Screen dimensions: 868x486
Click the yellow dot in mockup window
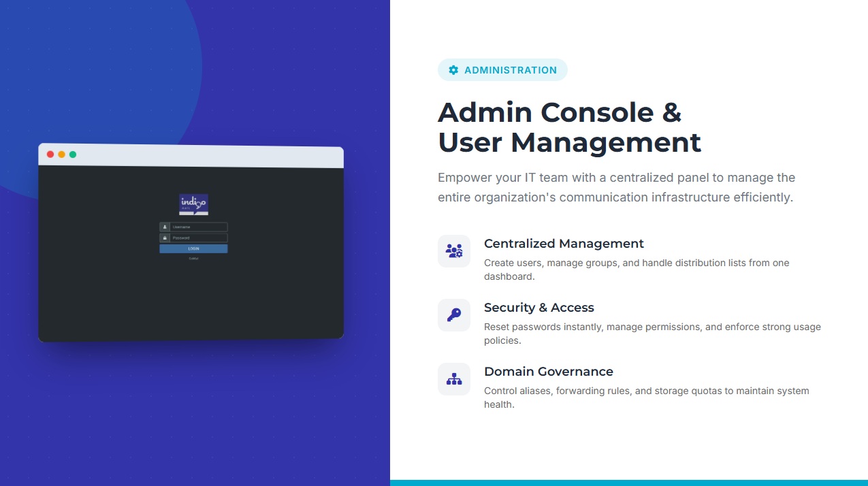coord(61,155)
